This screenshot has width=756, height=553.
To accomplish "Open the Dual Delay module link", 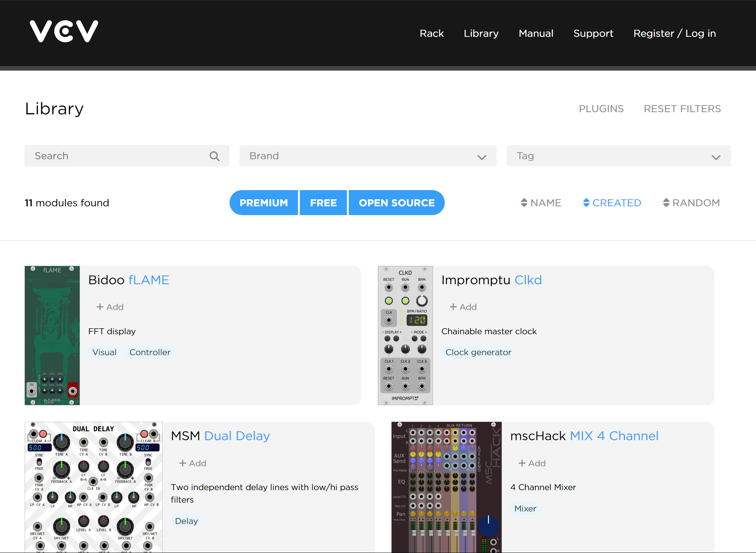I will (x=237, y=436).
